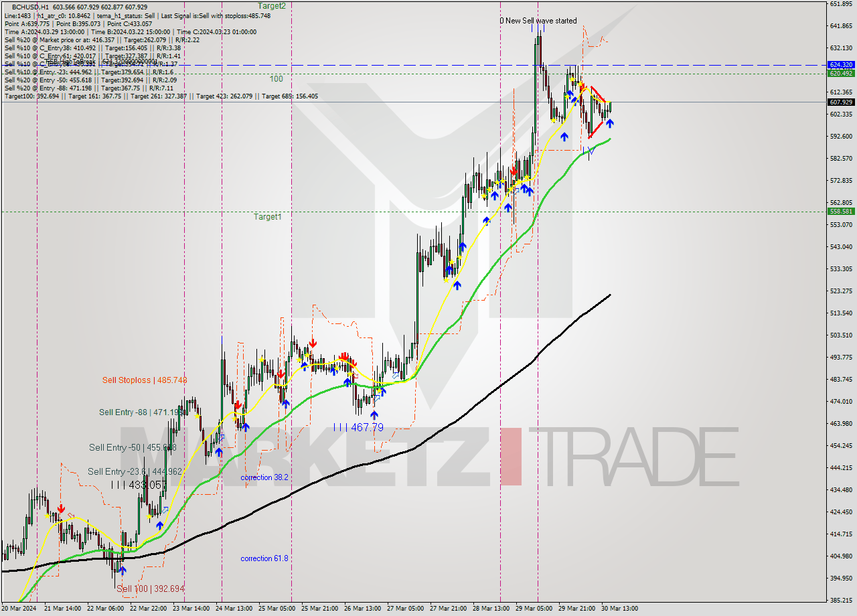Click the BCHUSD,H1 symbol title text
The height and width of the screenshot is (616, 857).
(x=30, y=7)
